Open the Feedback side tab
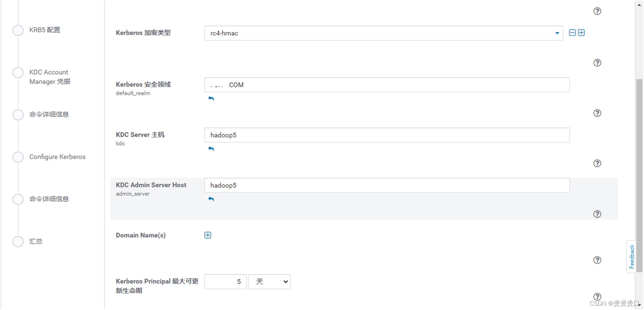Screen dimensions: 644x310 [x=631, y=256]
